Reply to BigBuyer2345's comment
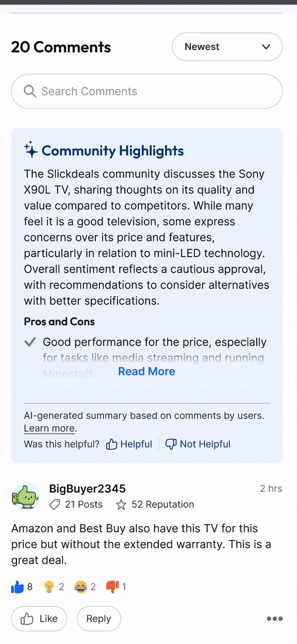Screen dimensions: 297x644 [x=99, y=619]
